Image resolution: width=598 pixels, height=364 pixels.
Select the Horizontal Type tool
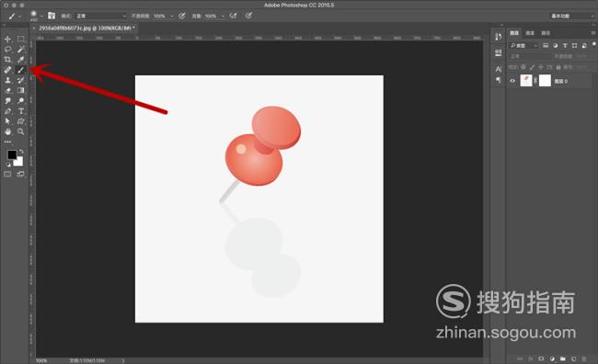point(21,111)
